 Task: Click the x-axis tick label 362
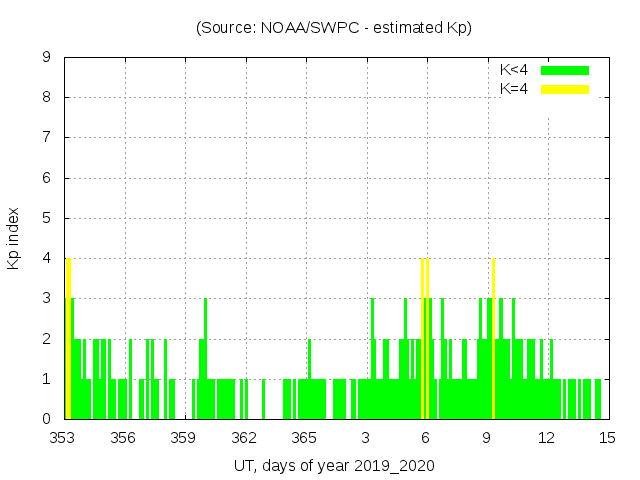tap(244, 438)
